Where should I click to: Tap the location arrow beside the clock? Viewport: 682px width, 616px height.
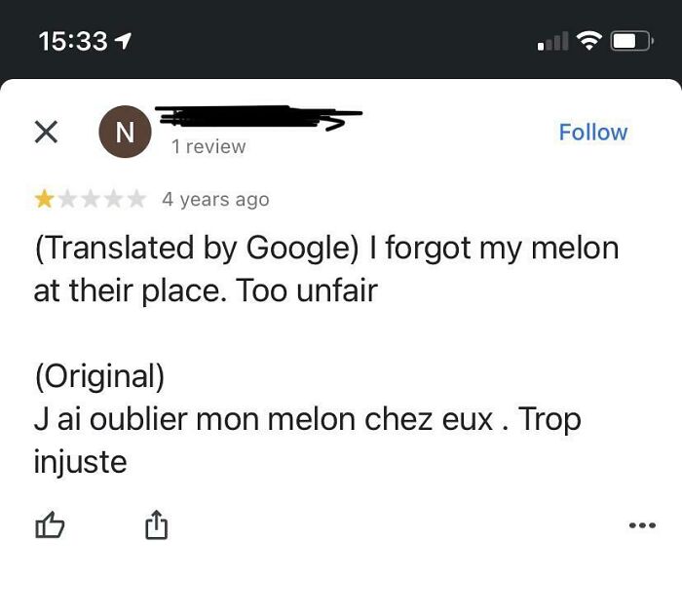coord(124,42)
